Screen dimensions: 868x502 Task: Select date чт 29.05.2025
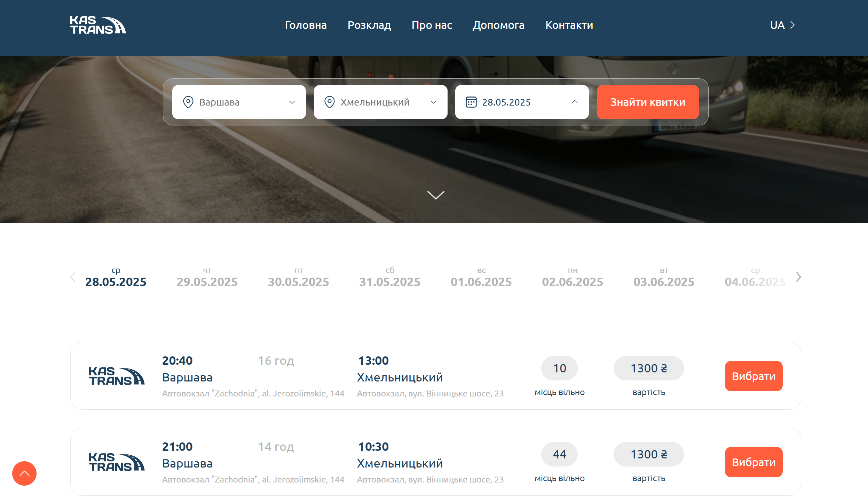click(207, 277)
